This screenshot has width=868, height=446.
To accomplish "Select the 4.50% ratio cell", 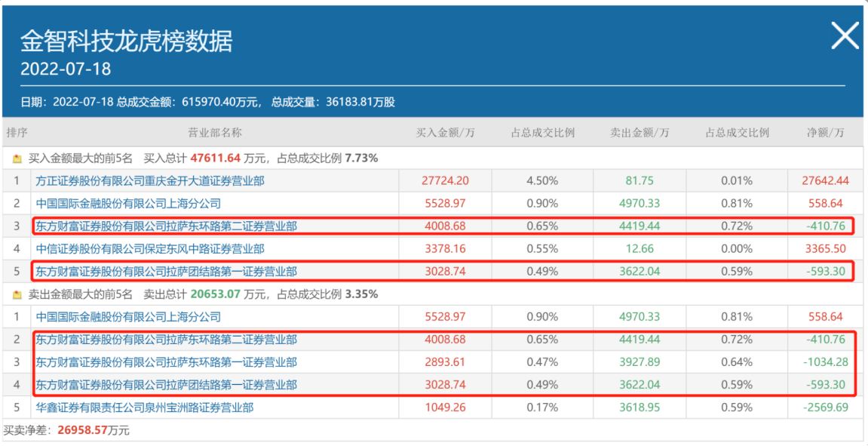I will click(542, 180).
